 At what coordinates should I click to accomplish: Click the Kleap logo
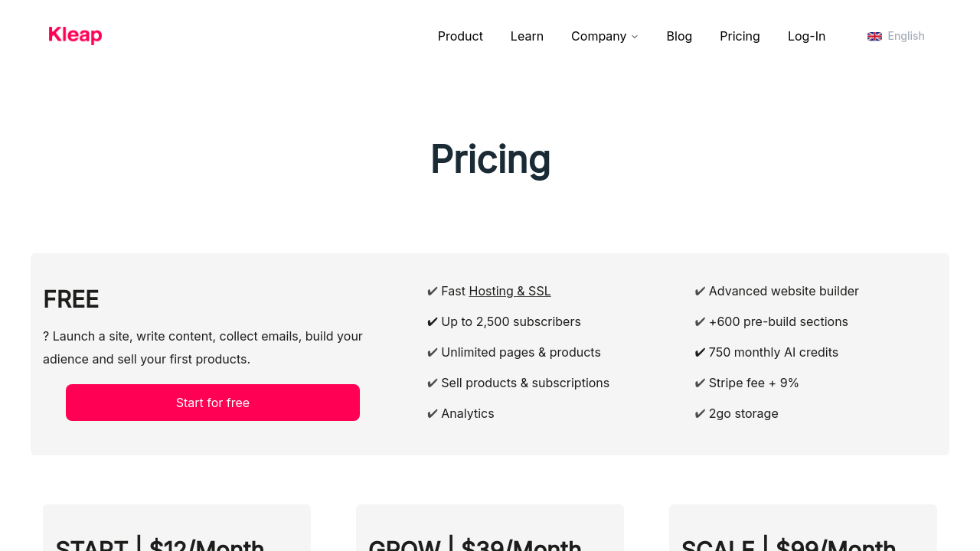coord(75,35)
